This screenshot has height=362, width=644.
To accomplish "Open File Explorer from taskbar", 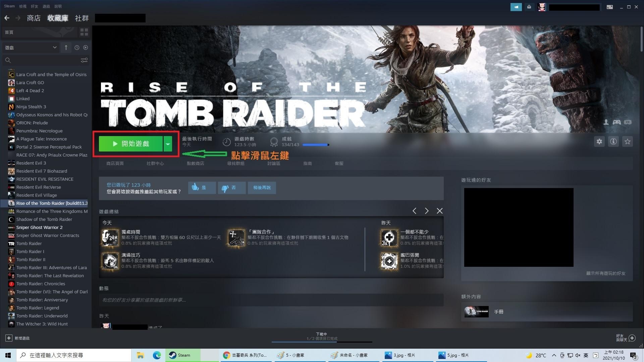I will click(x=140, y=355).
